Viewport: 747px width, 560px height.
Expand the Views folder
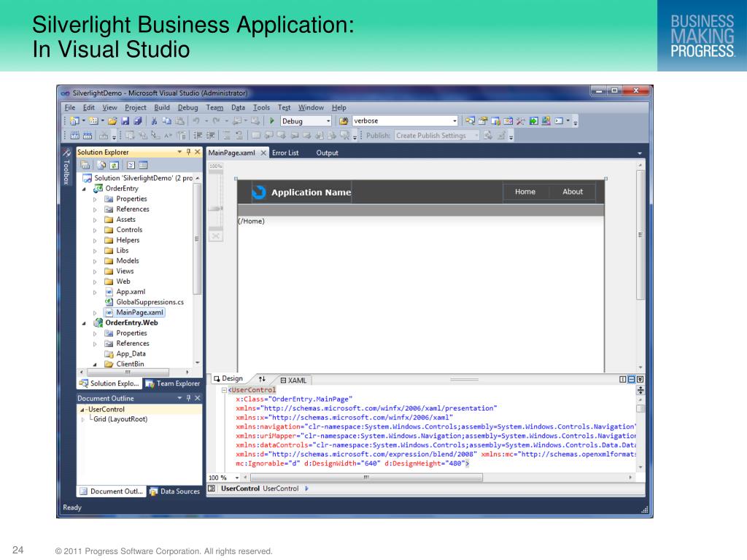pyautogui.click(x=95, y=271)
